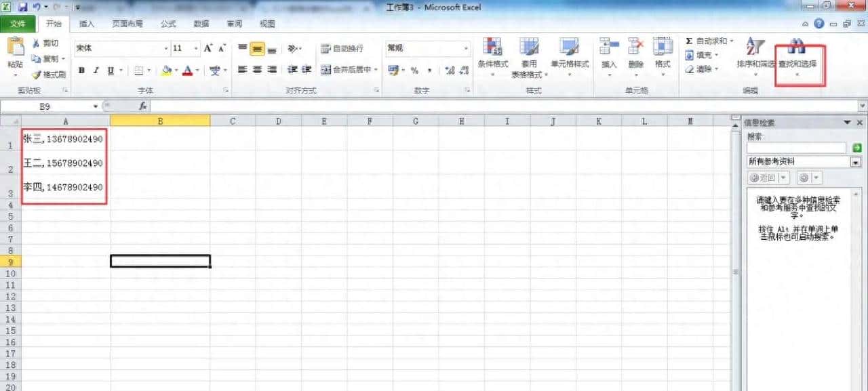The image size is (868, 391).
Task: Click the Copy (复制) icon
Action: [x=36, y=59]
